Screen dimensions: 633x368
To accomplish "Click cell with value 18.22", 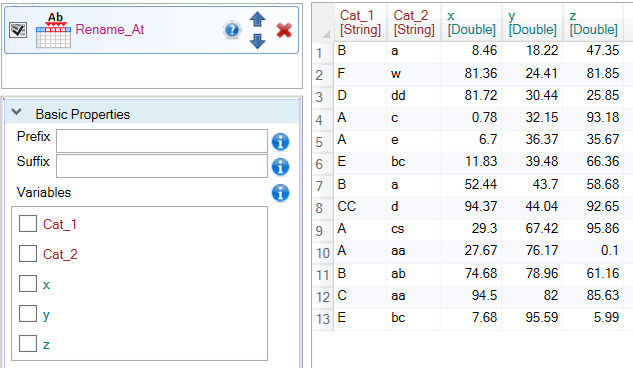I will [x=532, y=51].
